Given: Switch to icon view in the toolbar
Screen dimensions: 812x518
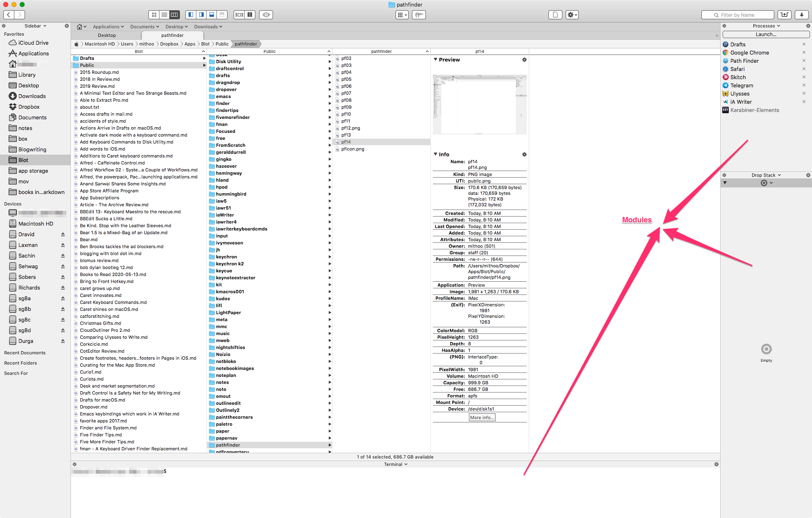Looking at the screenshot, I should 154,15.
